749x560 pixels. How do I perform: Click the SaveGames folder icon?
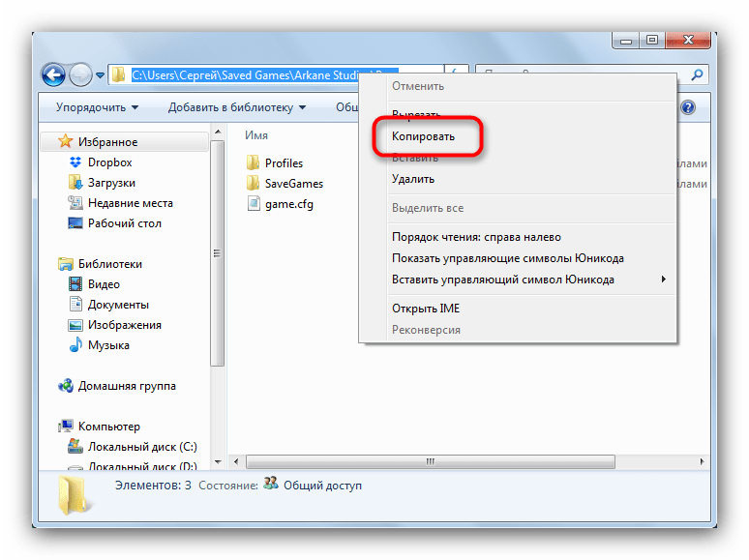254,183
